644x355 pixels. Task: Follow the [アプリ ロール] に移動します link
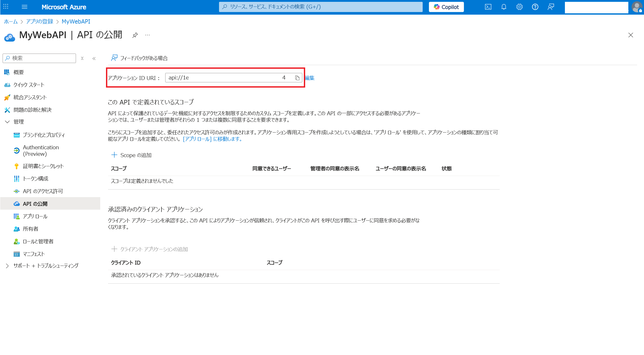(x=212, y=139)
